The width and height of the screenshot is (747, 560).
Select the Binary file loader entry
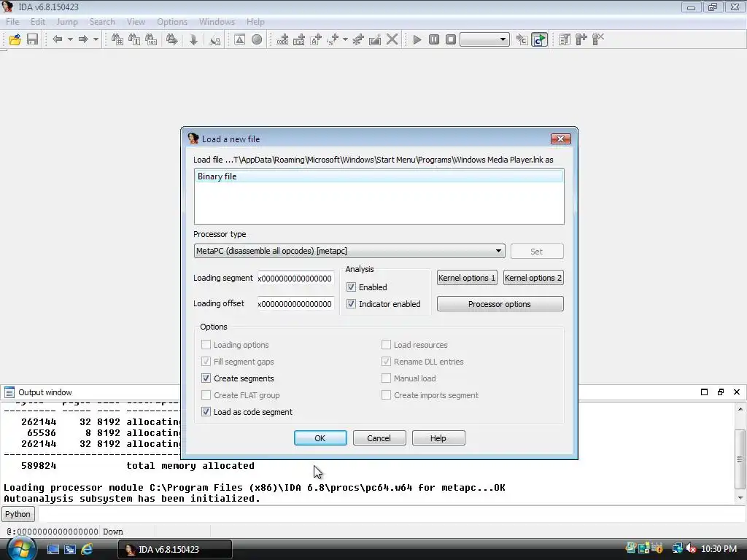379,176
